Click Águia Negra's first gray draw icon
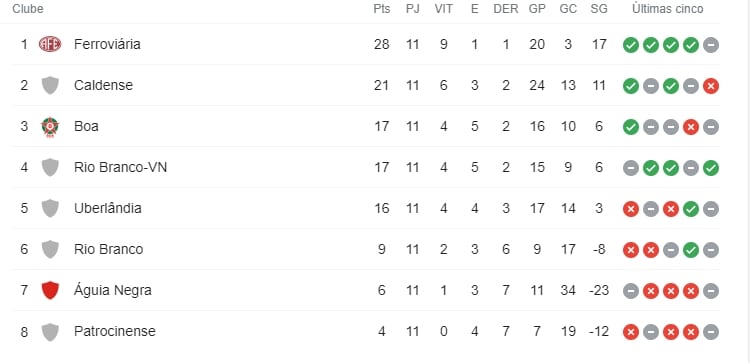The image size is (750, 363). coord(631,291)
